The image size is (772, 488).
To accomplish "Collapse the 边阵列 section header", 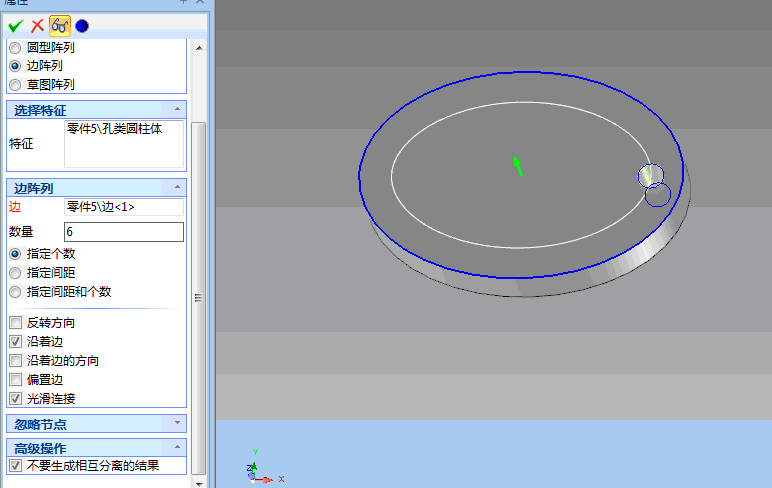I will (x=177, y=187).
